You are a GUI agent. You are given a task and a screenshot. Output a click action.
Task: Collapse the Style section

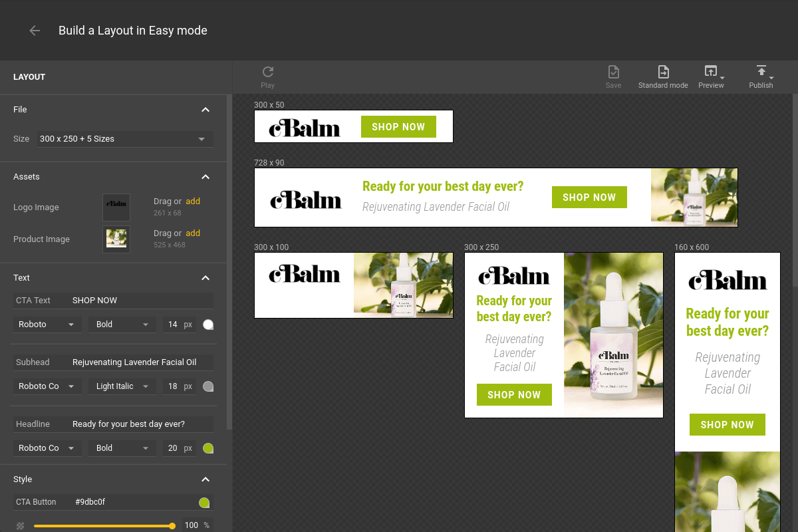205,479
